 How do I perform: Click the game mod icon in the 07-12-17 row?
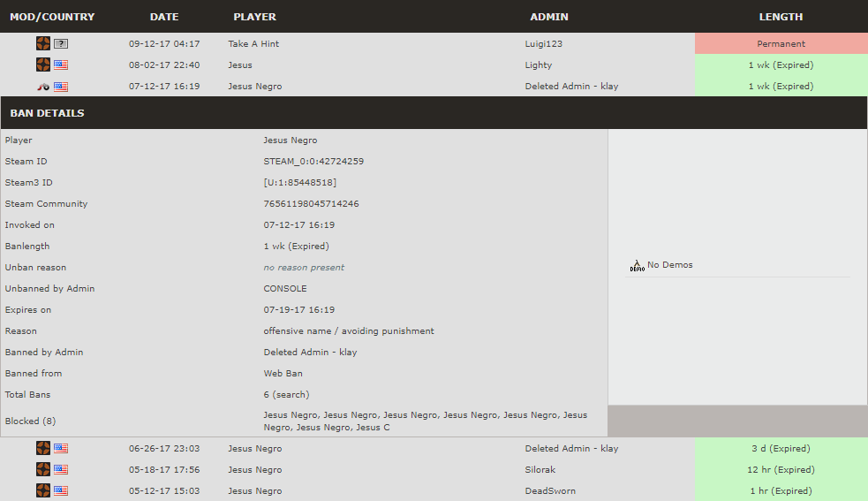tap(43, 87)
